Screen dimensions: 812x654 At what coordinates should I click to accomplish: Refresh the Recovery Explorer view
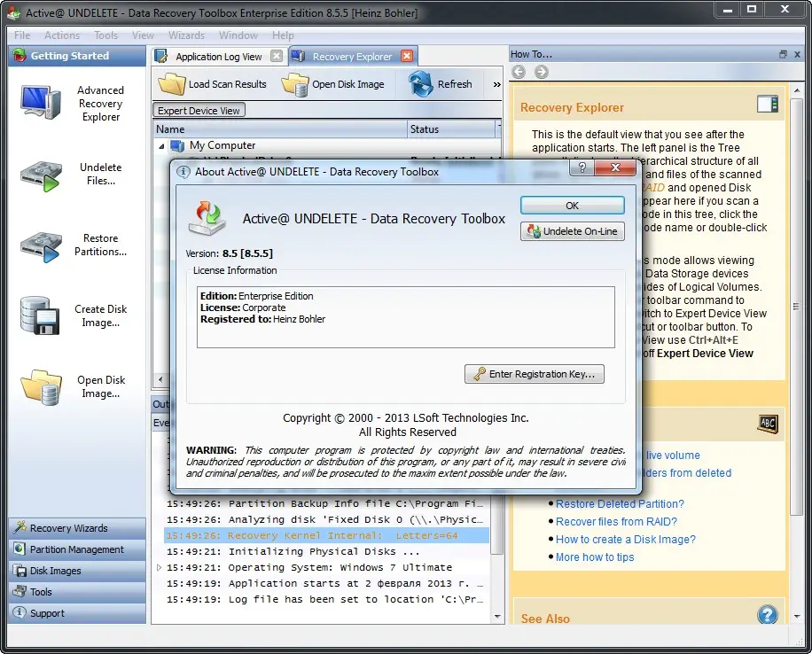point(441,84)
